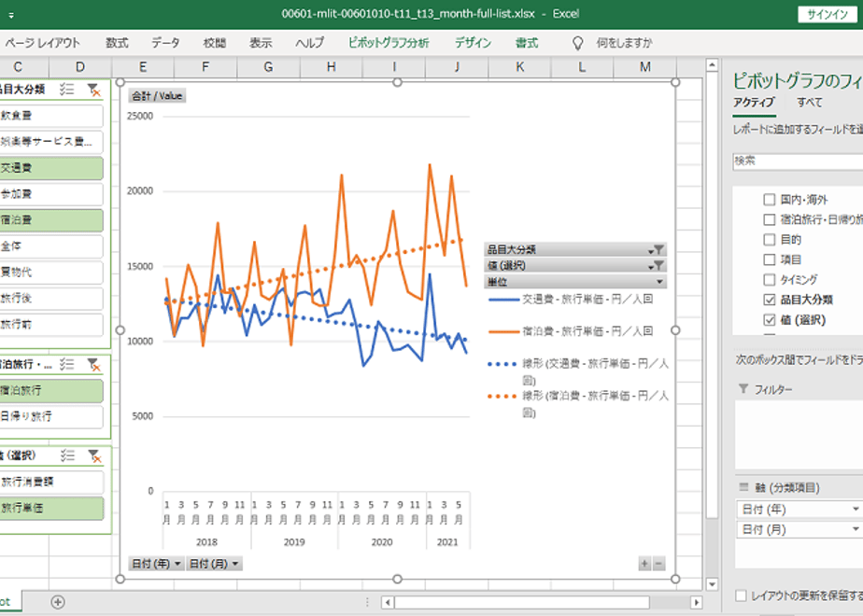Screen dimensions: 863x616
Task: Clear filter icon on 値(選択) slicer
Action: coord(94,455)
